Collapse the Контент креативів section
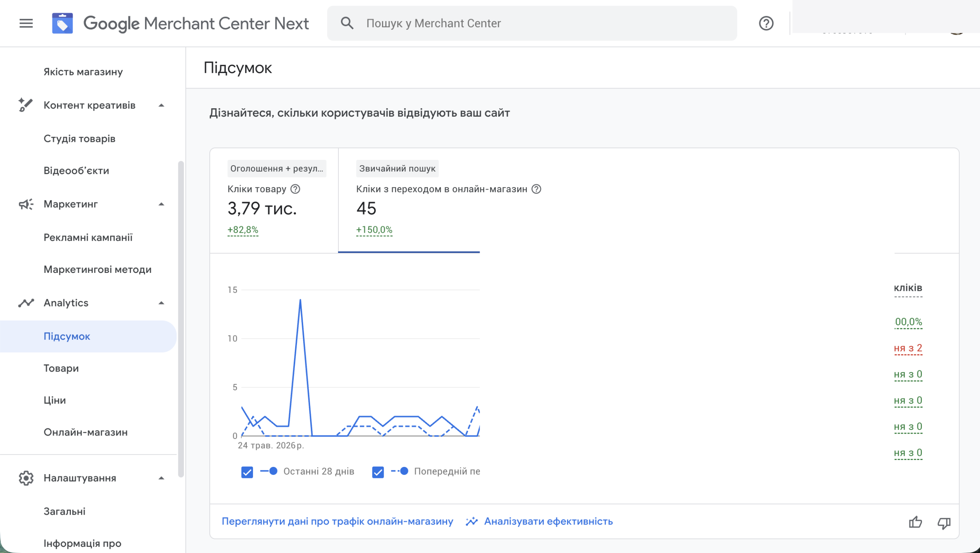This screenshot has width=980, height=553. [161, 105]
